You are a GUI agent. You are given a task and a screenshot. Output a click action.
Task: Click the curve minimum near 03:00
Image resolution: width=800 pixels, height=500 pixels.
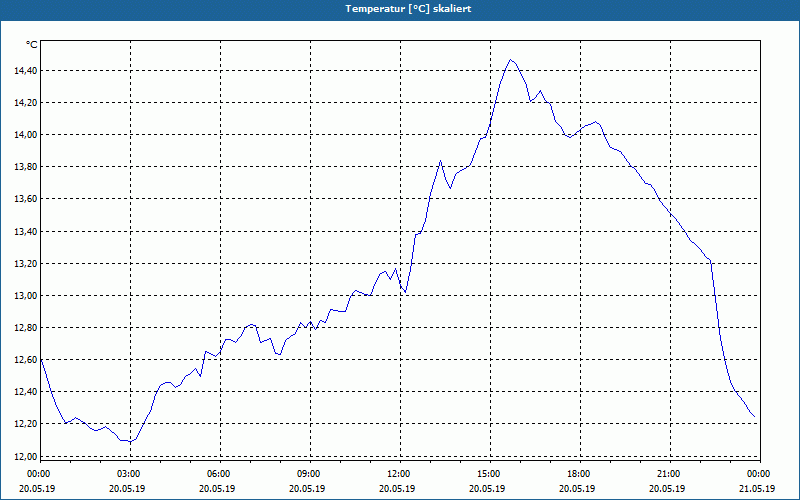click(130, 441)
